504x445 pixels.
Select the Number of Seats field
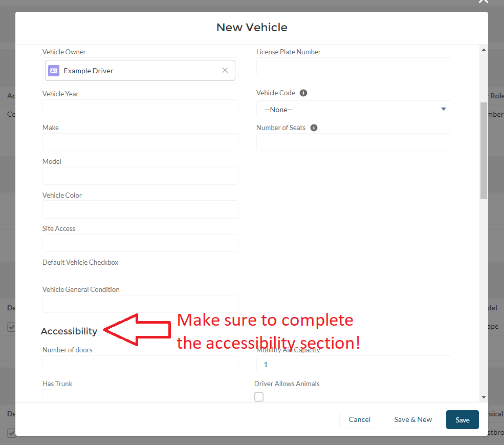[x=354, y=142]
